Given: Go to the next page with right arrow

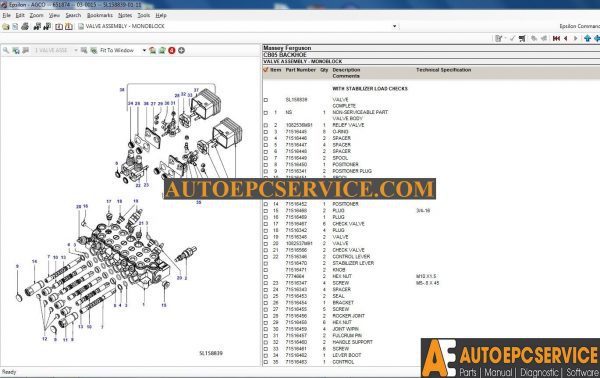Looking at the screenshot, I should [x=575, y=38].
